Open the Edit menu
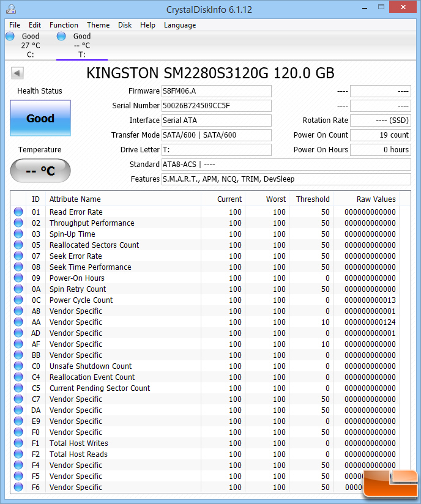This screenshot has width=421, height=504. point(35,25)
